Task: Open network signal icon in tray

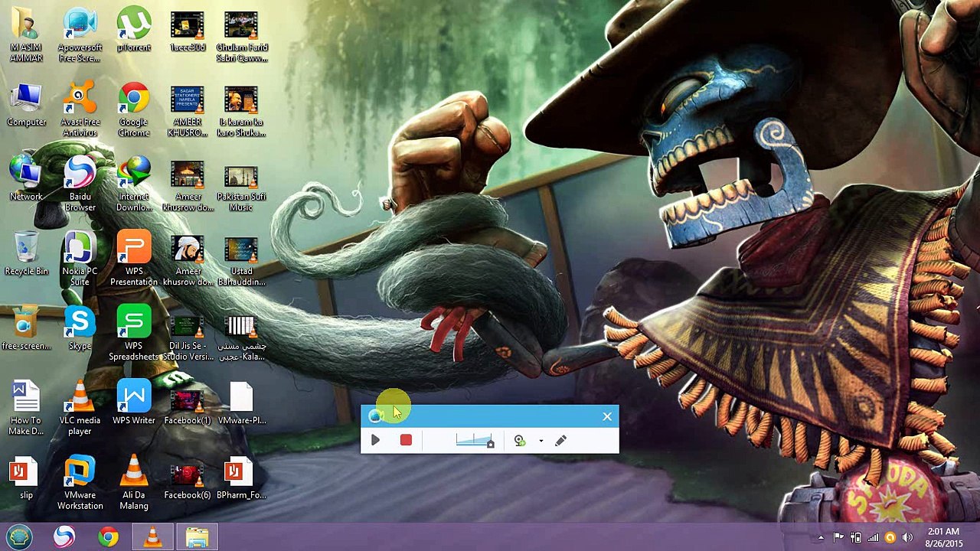Action: 873,537
